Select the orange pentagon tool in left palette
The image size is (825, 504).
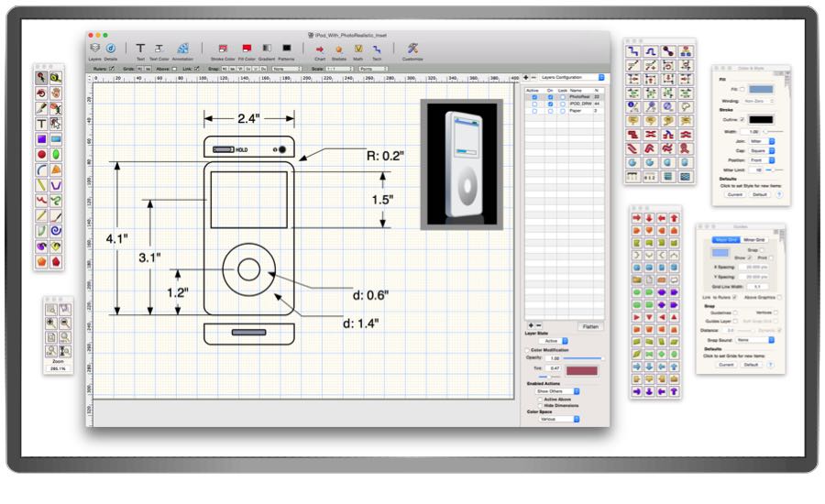(x=41, y=261)
